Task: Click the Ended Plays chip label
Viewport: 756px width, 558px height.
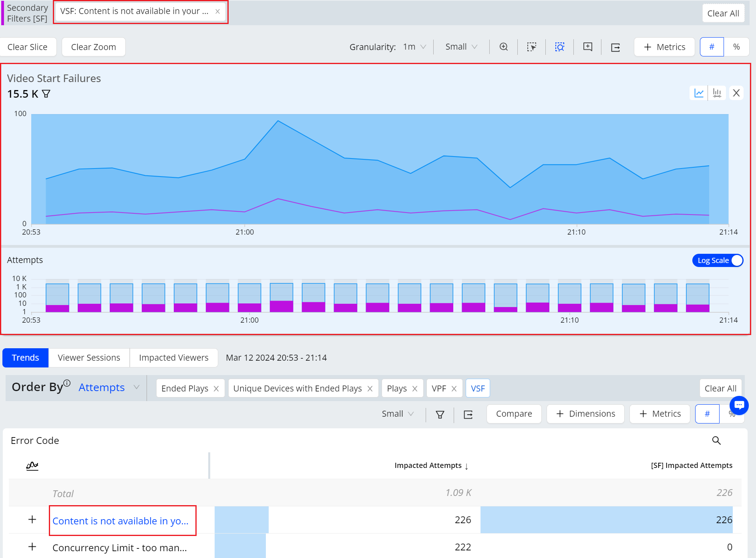Action: (x=185, y=389)
